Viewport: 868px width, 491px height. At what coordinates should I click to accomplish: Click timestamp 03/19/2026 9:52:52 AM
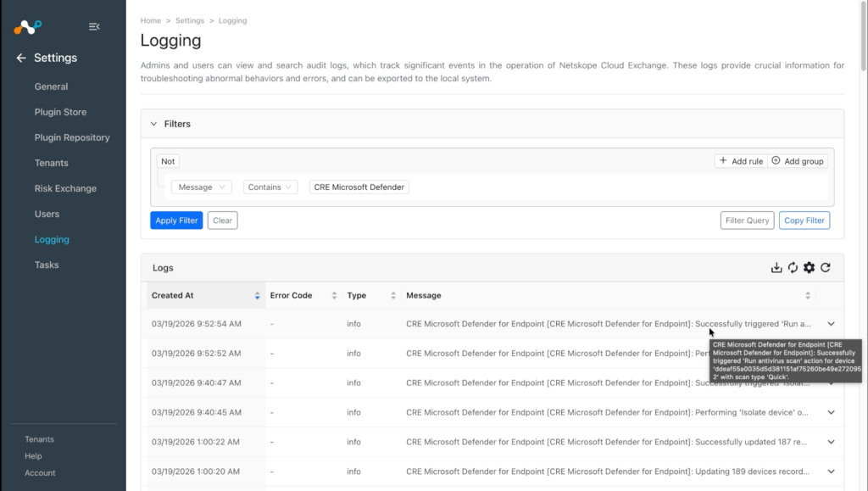tap(196, 353)
